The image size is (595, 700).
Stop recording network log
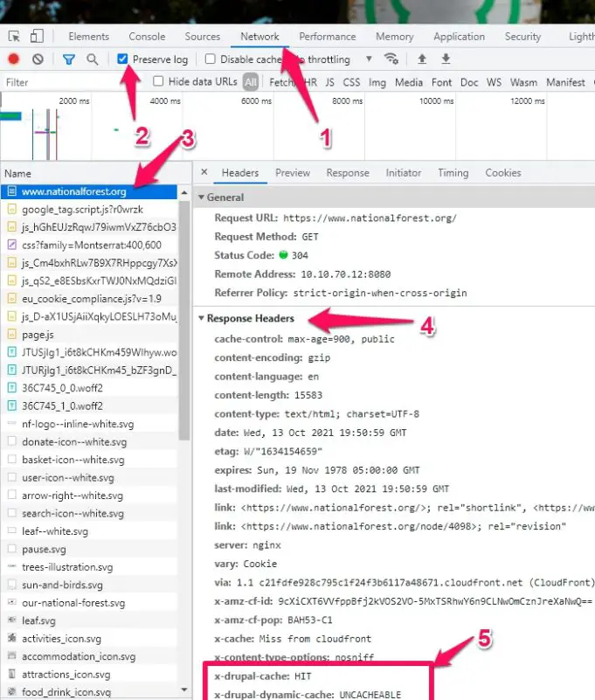[14, 59]
